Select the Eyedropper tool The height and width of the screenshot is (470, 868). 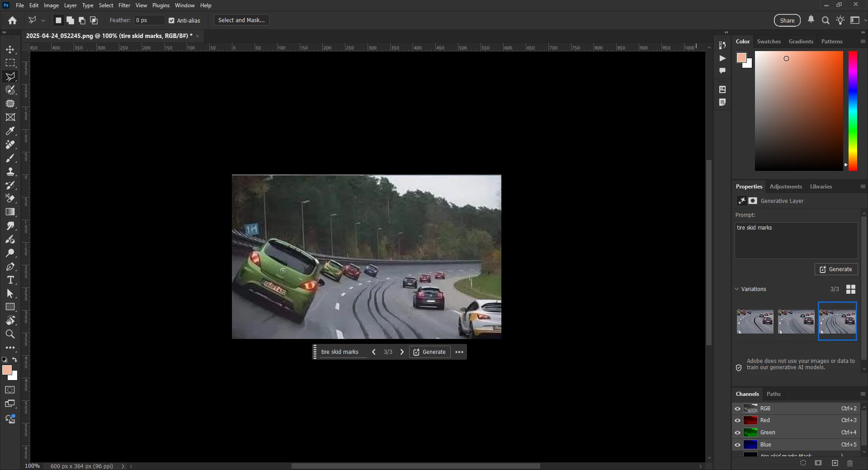point(10,131)
